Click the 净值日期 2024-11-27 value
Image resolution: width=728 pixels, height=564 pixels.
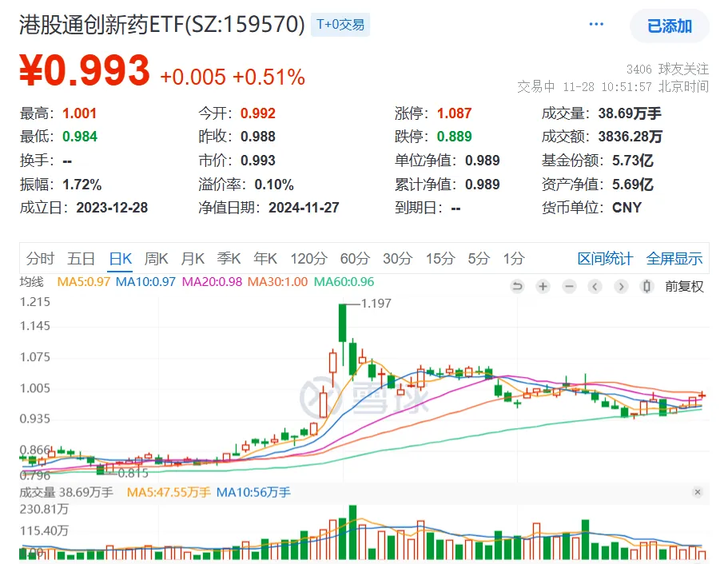[304, 208]
